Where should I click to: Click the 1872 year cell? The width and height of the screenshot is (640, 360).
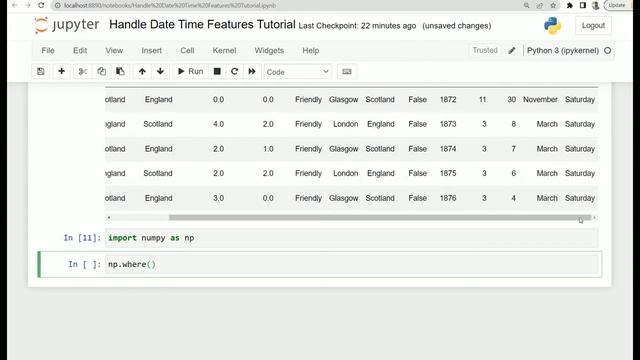[x=448, y=100]
